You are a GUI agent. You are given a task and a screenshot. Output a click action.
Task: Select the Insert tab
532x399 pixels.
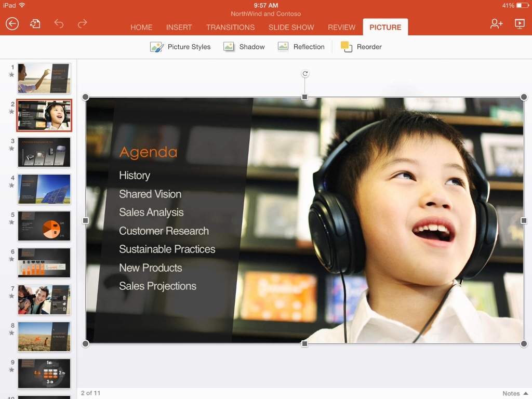tap(179, 27)
